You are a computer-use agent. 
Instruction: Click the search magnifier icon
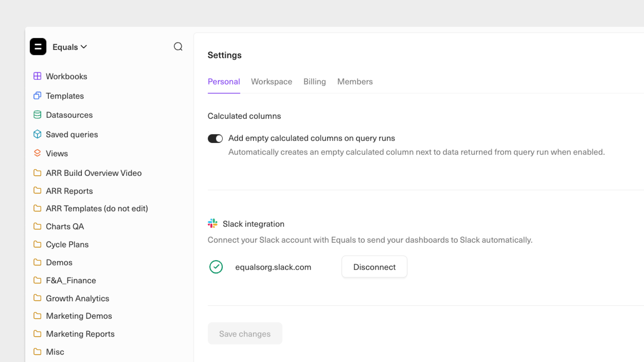178,47
